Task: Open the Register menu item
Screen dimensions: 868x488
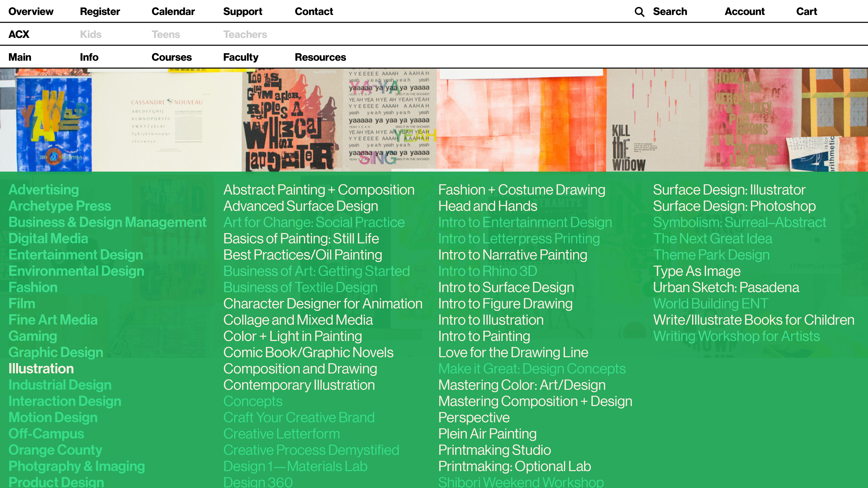Action: [100, 11]
